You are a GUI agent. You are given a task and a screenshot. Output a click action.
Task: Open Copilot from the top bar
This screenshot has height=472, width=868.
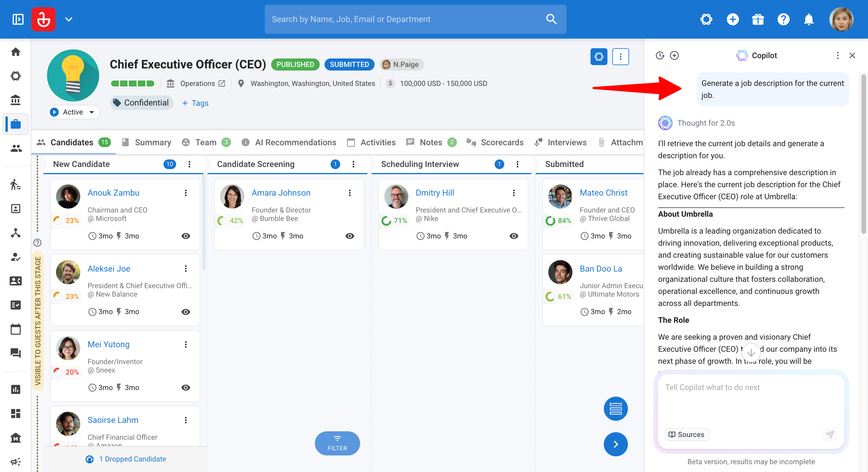tap(706, 19)
